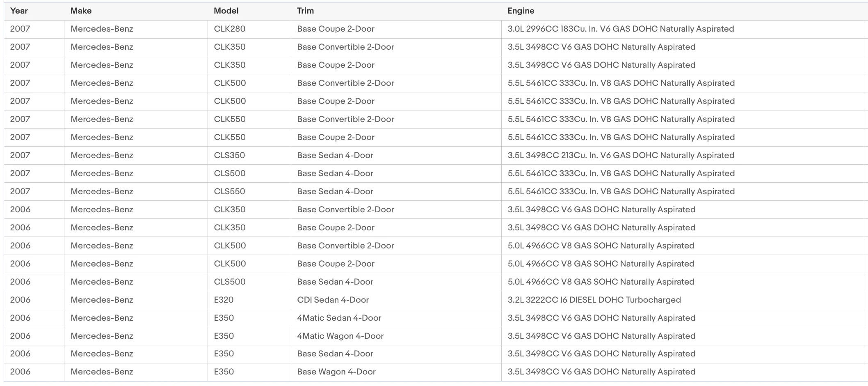Click the Year cell of the 2006 CLS500 row
Viewport: 868px width, 386px height.
[x=34, y=282]
